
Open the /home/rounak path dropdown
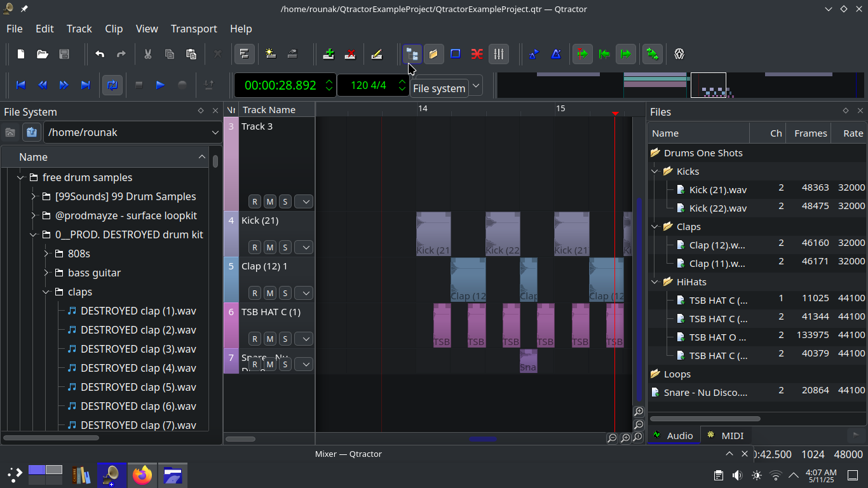(x=215, y=132)
